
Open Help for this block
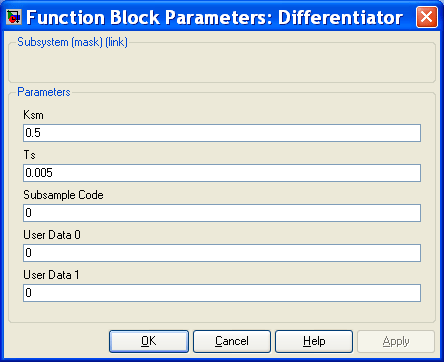click(314, 341)
